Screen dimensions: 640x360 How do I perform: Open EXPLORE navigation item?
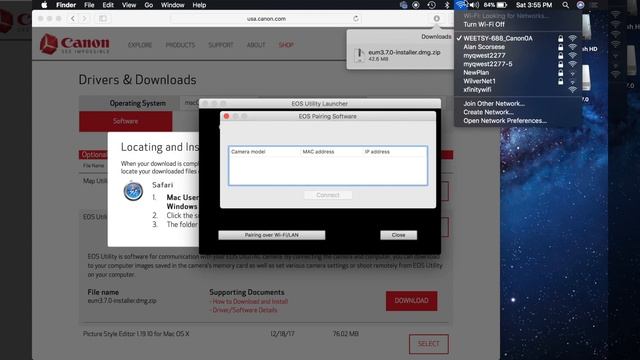[140, 45]
